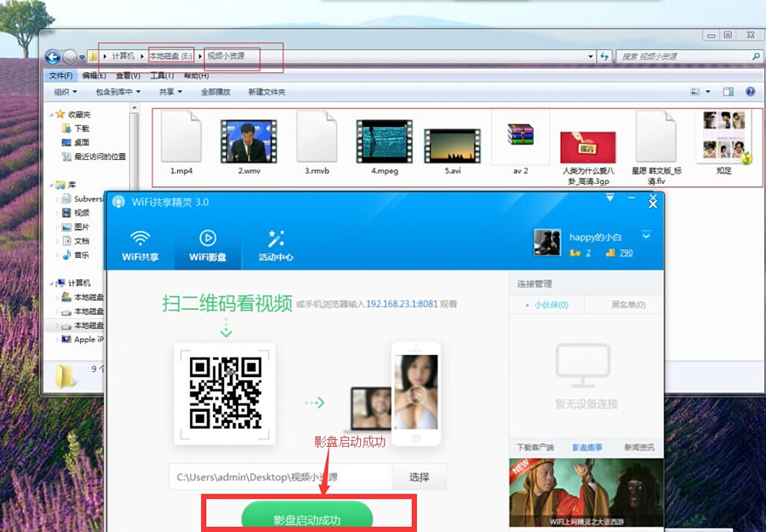Minimize the WiFi共享精灵 window
This screenshot has height=532, width=766.
(632, 197)
